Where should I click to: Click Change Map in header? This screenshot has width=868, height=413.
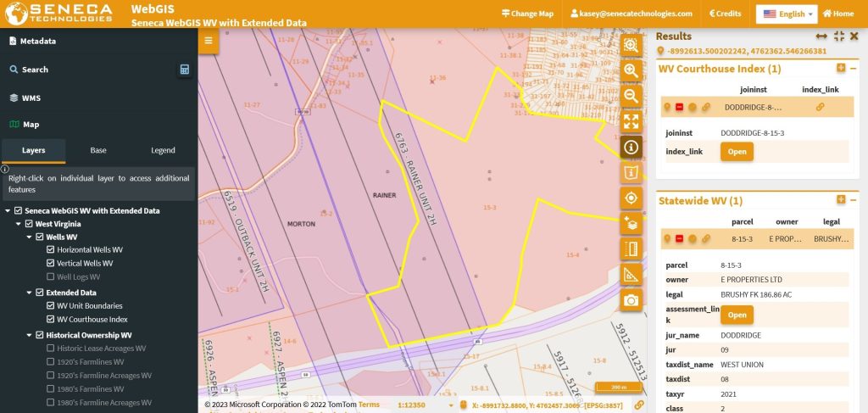coord(527,14)
